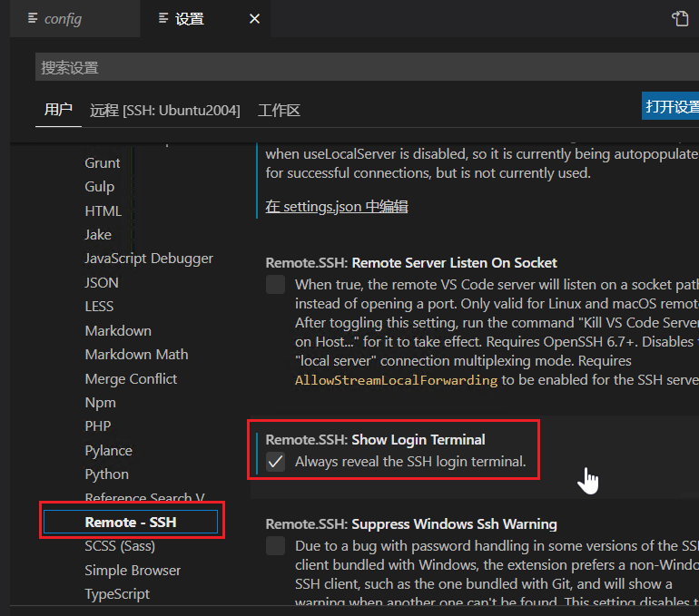Viewport: 699px width, 616px height.
Task: Select Merge Conflict in the settings tree
Action: coord(131,378)
